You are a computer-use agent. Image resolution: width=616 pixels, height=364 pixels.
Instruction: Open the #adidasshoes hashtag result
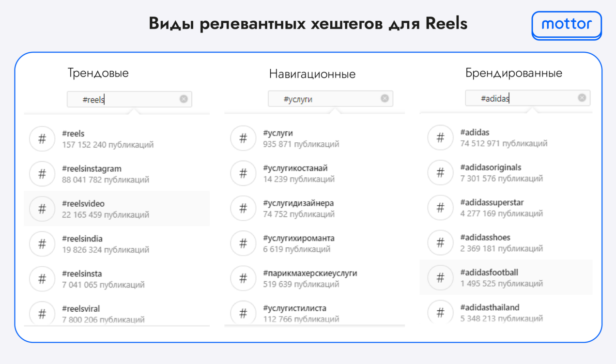click(x=506, y=243)
